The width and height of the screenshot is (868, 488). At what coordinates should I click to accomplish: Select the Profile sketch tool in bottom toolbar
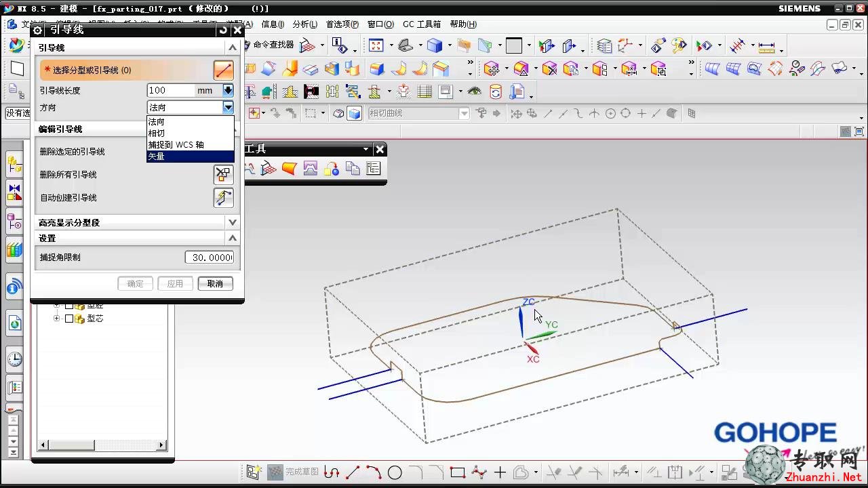click(x=332, y=472)
